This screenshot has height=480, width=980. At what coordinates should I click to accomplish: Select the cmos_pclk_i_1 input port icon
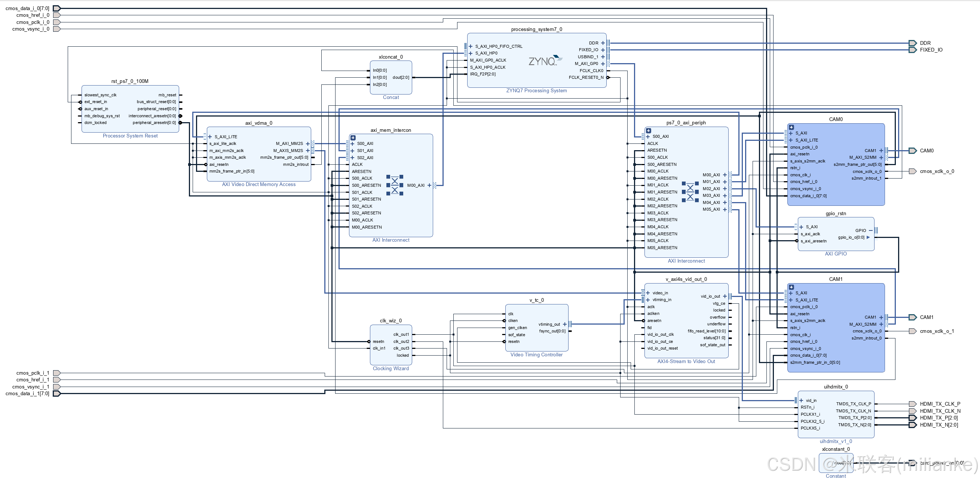[56, 373]
